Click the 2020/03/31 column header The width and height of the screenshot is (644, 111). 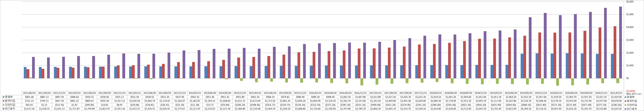(556, 93)
